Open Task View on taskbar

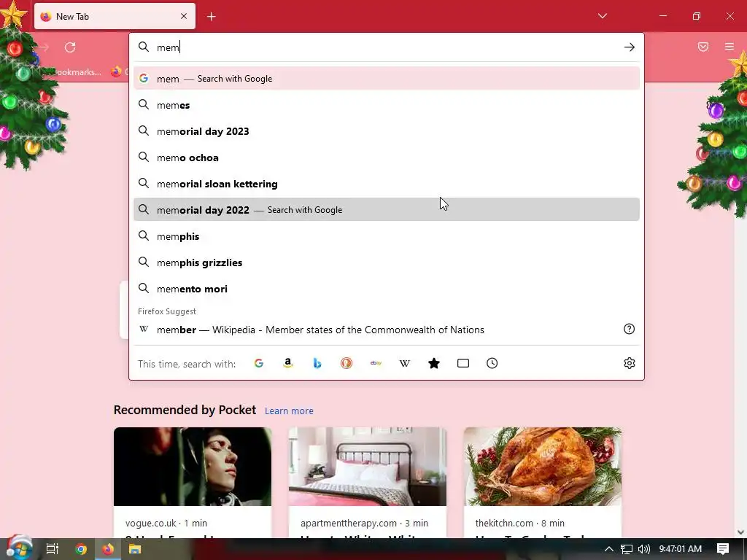[53, 549]
